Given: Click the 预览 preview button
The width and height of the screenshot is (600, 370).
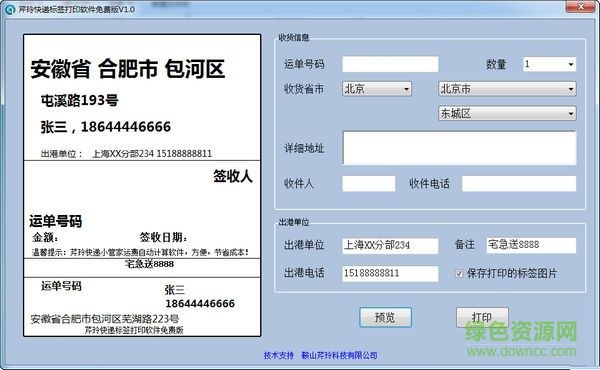Looking at the screenshot, I should coord(385,317).
